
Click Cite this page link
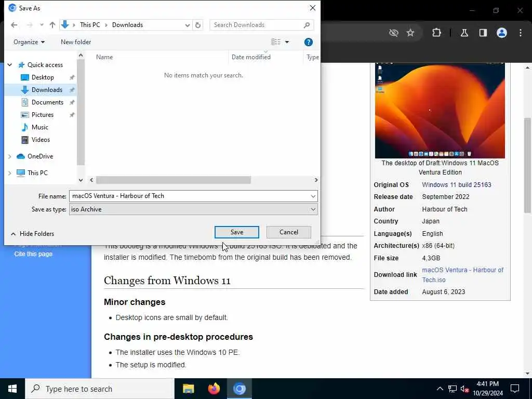pos(33,254)
